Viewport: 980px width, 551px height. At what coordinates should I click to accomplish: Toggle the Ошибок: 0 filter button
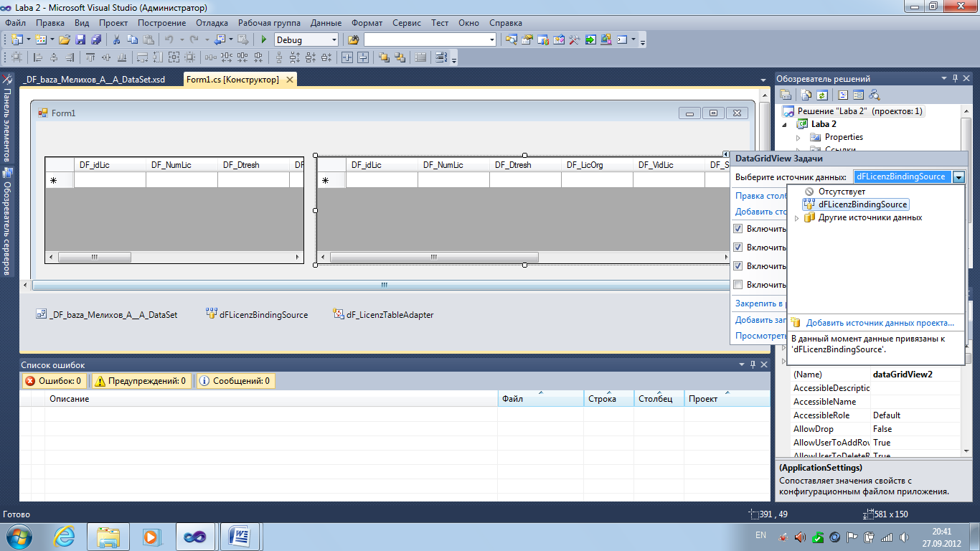55,381
